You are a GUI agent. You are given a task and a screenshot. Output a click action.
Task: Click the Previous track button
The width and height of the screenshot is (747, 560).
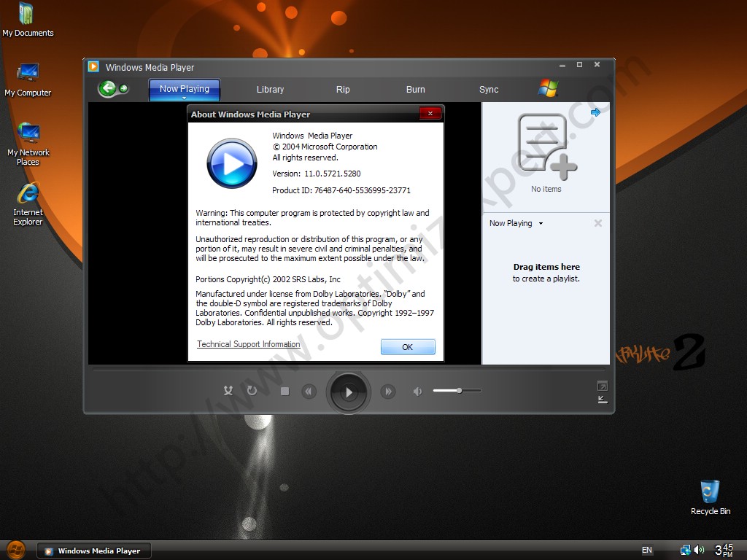click(309, 392)
